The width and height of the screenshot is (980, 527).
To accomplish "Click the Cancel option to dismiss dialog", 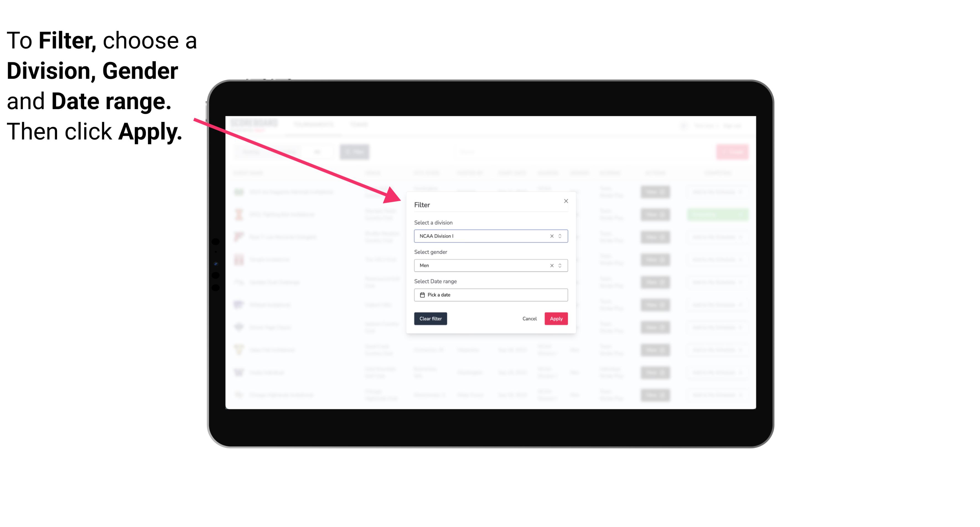I will pos(530,319).
